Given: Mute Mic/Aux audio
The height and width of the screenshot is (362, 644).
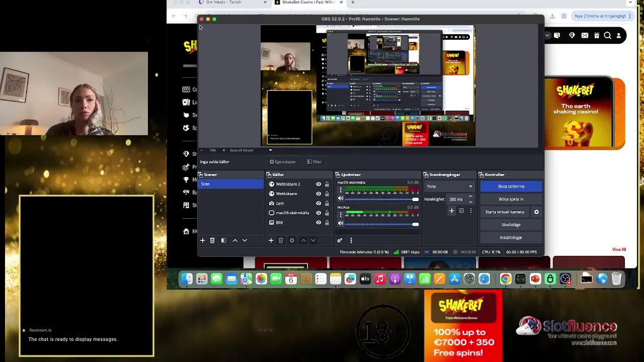Looking at the screenshot, I should (x=341, y=224).
